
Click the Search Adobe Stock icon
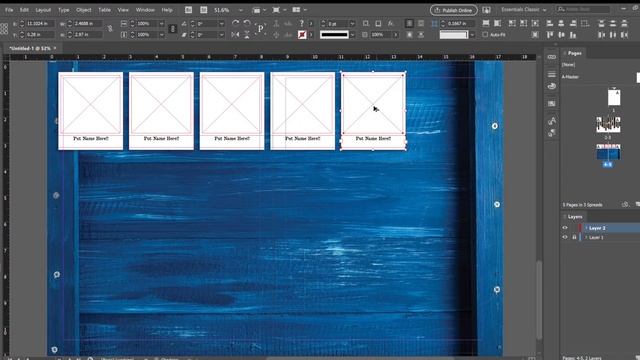click(x=204, y=10)
